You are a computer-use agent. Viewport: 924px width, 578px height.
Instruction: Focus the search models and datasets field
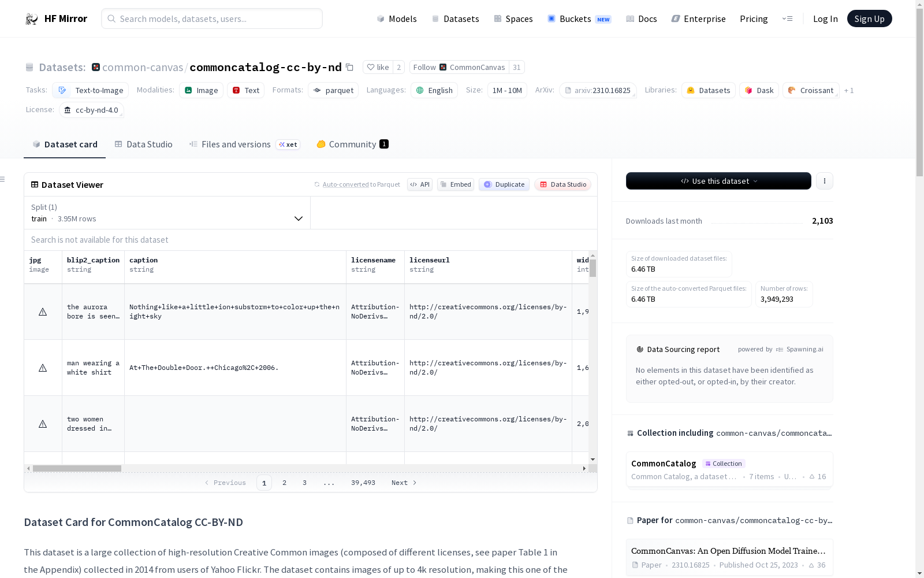pyautogui.click(x=212, y=18)
